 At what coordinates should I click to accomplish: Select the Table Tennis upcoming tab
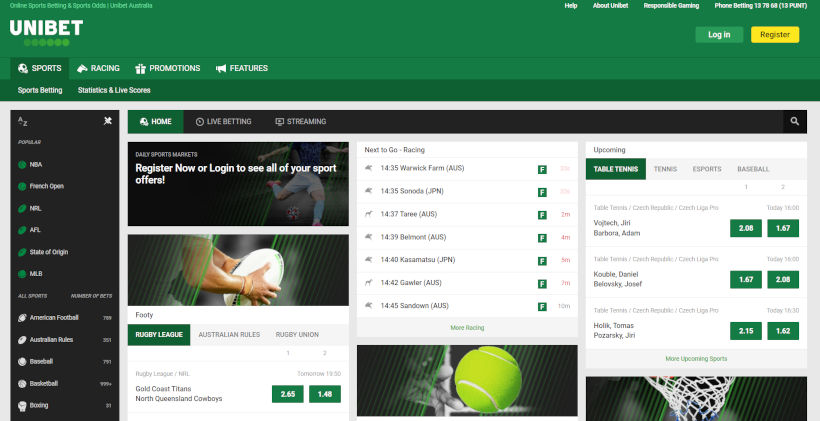click(x=616, y=169)
